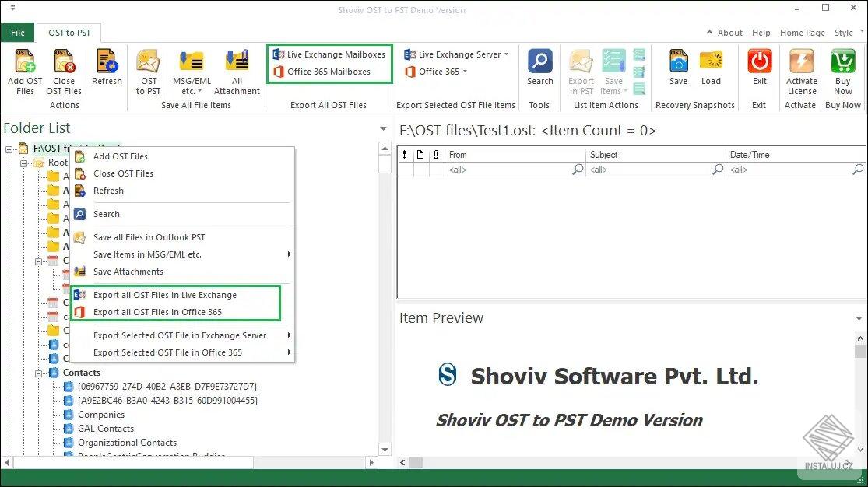Viewport: 868px width, 487px height.
Task: Select Organizational Contacts folder
Action: [x=128, y=442]
